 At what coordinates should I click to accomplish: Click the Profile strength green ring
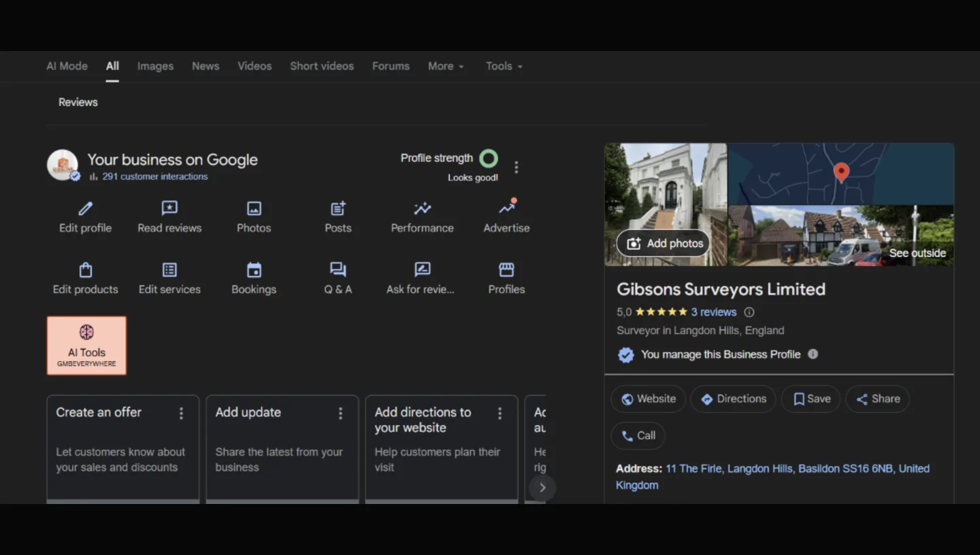point(489,158)
